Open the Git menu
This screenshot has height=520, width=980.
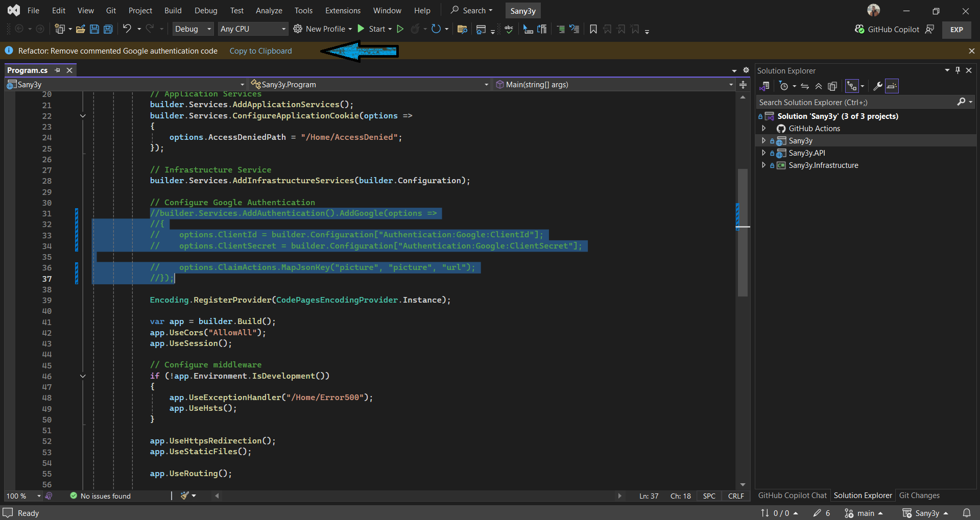pyautogui.click(x=110, y=10)
